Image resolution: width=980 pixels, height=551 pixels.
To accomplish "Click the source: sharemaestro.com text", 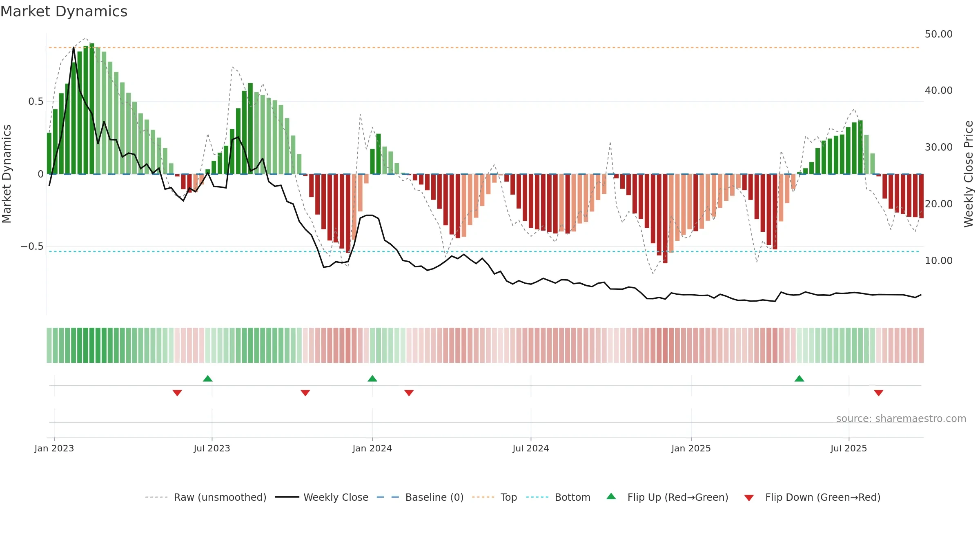I will [901, 419].
